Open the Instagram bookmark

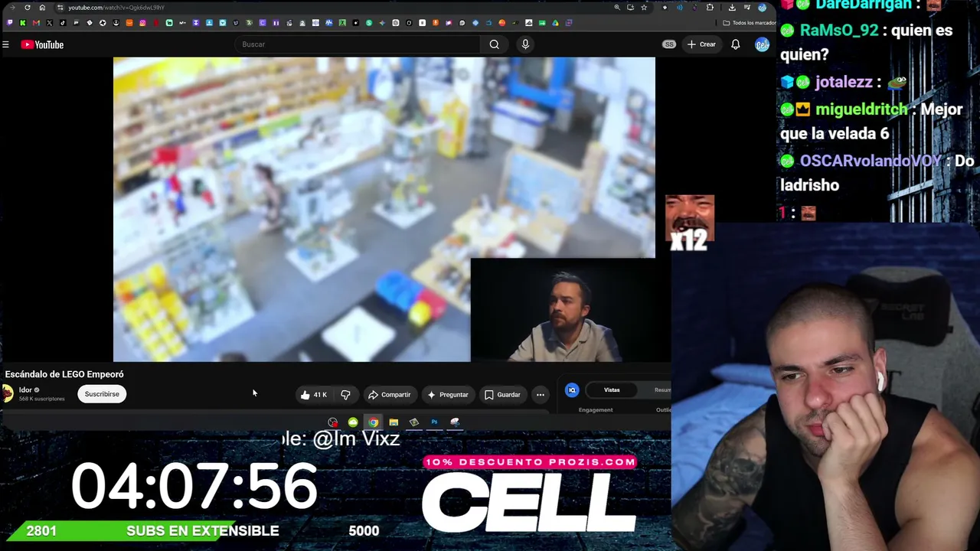click(142, 23)
